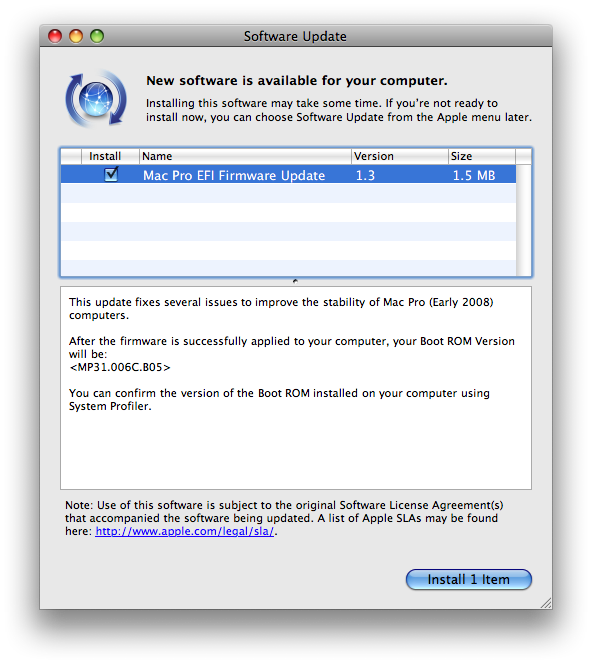
Task: Click the Install column header
Action: point(110,156)
